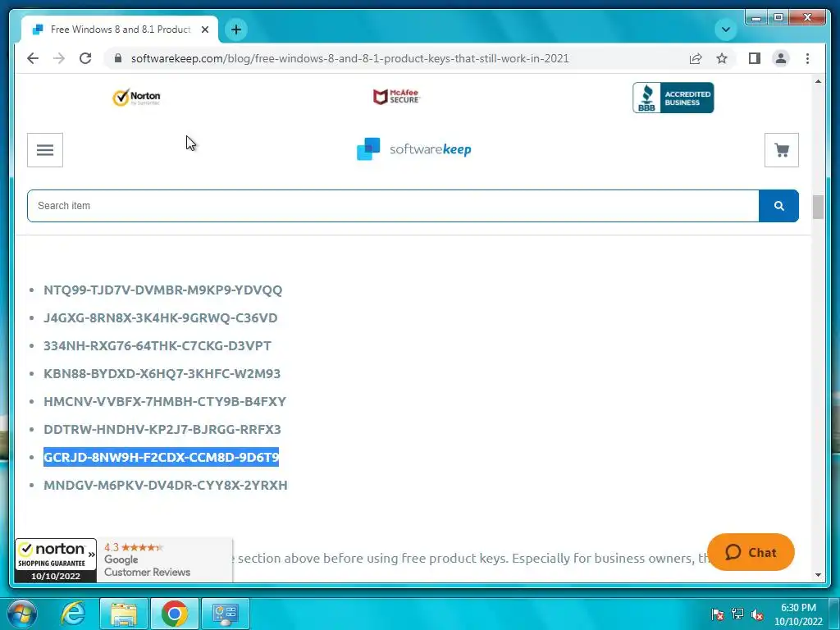Click the scrollbar down arrow
Viewport: 840px width, 630px height.
pos(818,575)
